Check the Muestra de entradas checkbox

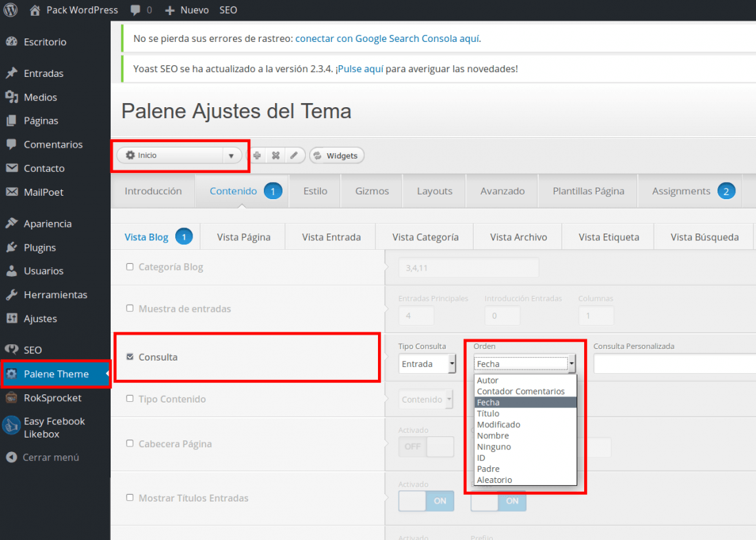130,308
